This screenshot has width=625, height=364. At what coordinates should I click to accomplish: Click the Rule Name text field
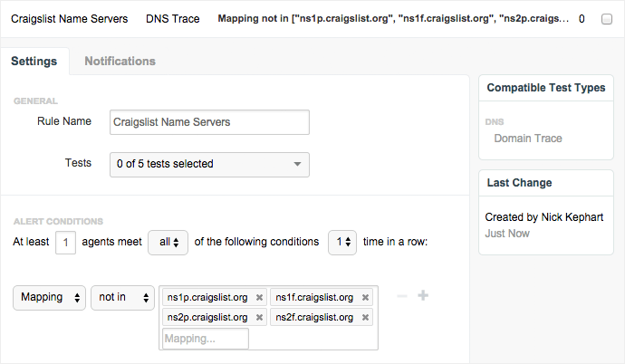[x=209, y=122]
